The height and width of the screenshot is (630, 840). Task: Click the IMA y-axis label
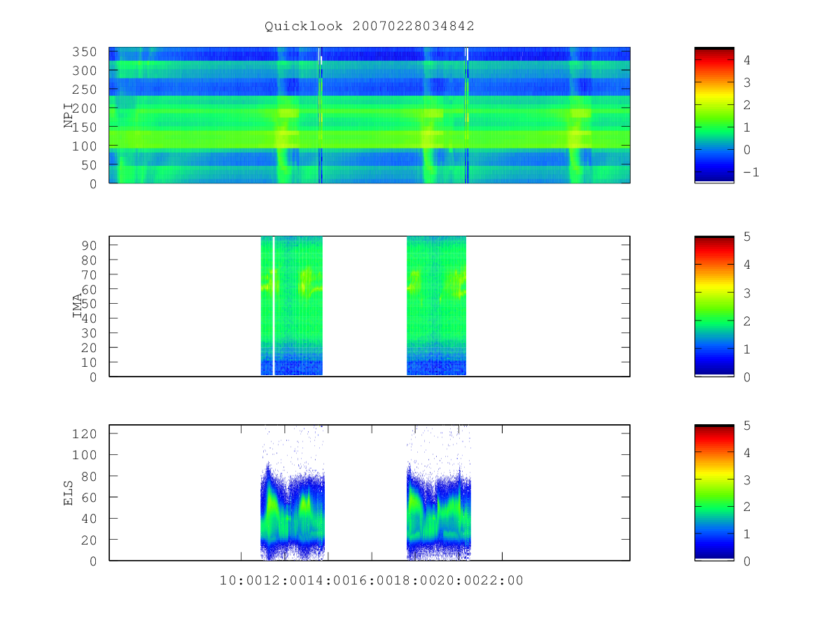coord(78,306)
